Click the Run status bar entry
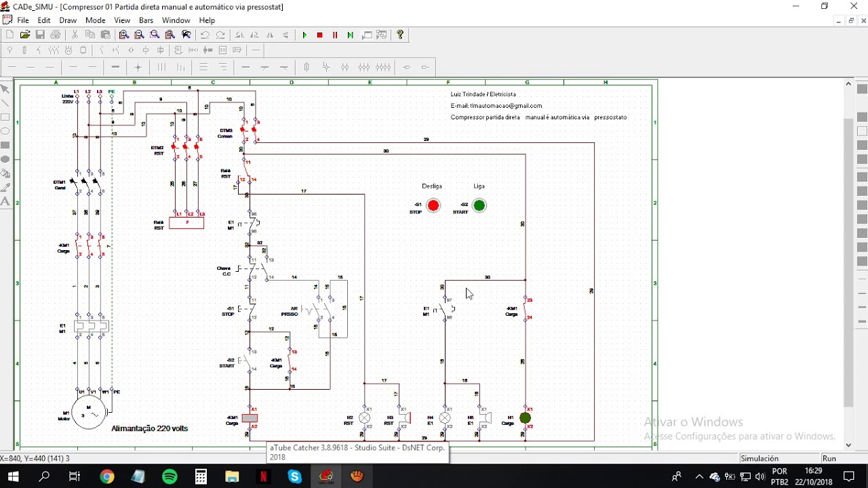Viewport: 868px width, 488px height. (x=829, y=458)
